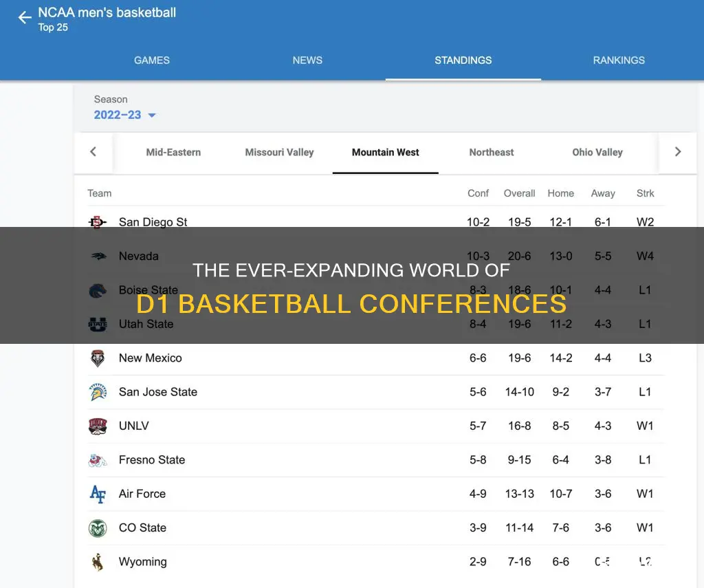Click the San Jose State Spartans logo
The height and width of the screenshot is (588, 704).
[98, 392]
